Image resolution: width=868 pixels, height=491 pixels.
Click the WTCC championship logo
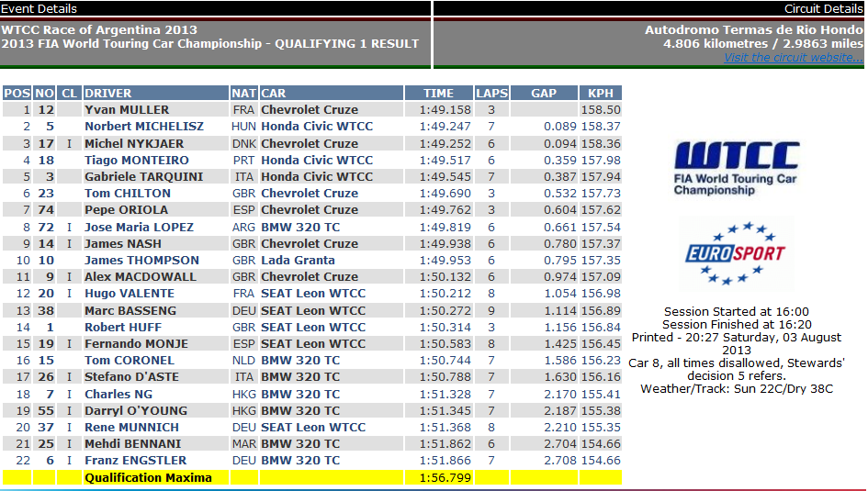(736, 167)
